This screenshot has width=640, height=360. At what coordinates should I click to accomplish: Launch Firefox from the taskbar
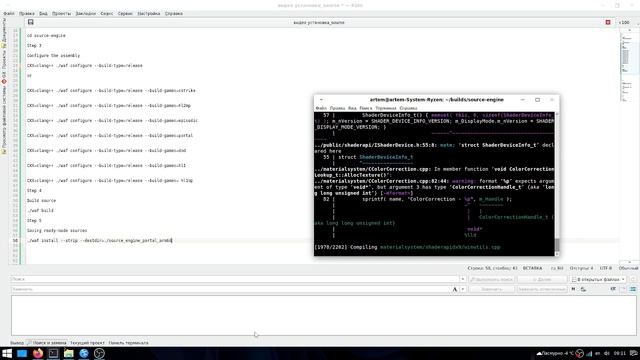tap(38, 353)
